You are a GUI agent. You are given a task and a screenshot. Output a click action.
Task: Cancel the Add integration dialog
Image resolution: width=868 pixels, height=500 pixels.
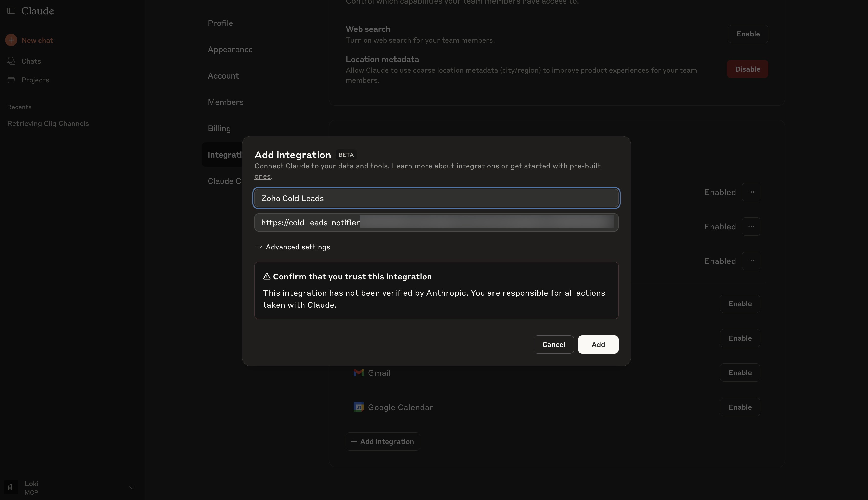coord(553,344)
